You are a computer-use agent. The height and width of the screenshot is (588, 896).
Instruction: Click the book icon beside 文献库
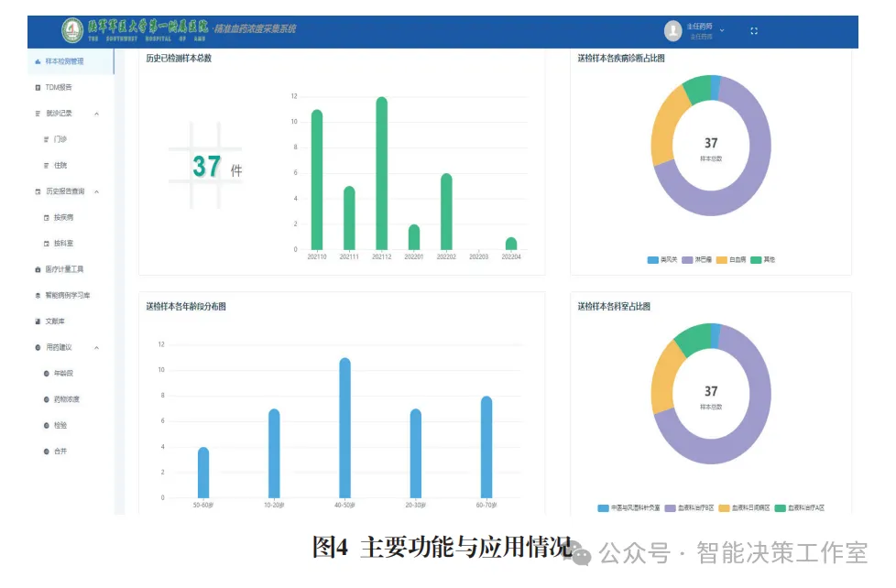(38, 321)
